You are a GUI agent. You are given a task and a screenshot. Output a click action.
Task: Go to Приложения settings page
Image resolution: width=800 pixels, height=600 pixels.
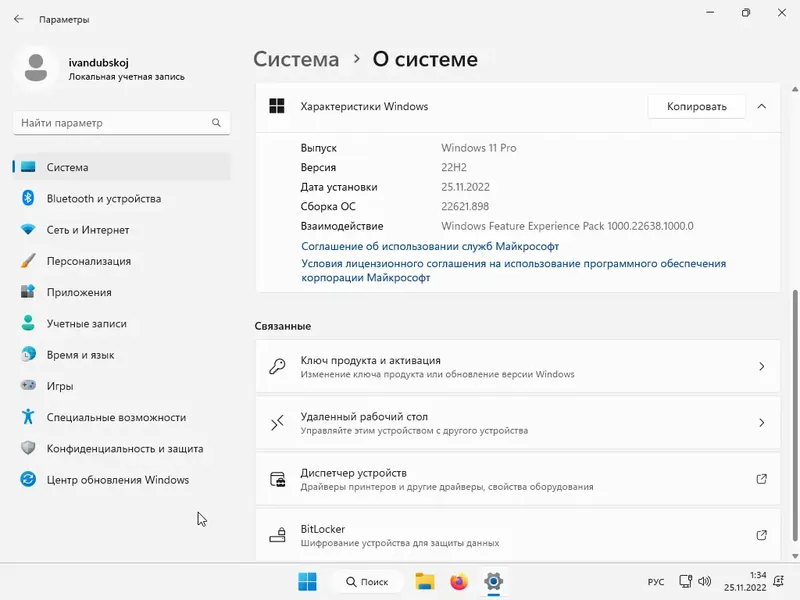pyautogui.click(x=79, y=292)
